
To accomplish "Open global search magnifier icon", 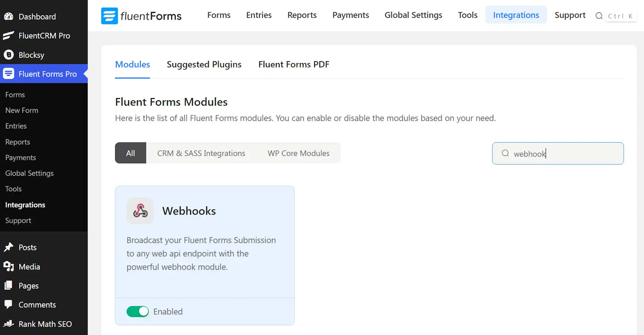I will coord(599,16).
